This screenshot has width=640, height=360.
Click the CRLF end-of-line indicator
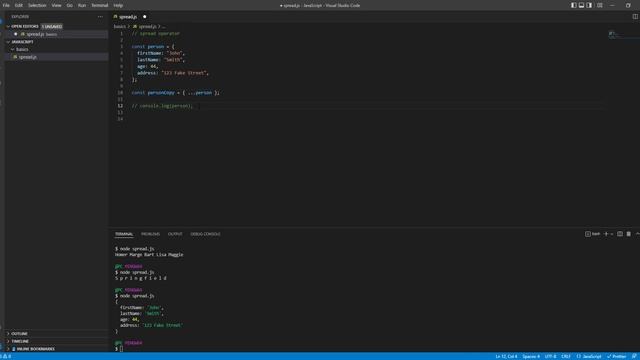pos(566,356)
